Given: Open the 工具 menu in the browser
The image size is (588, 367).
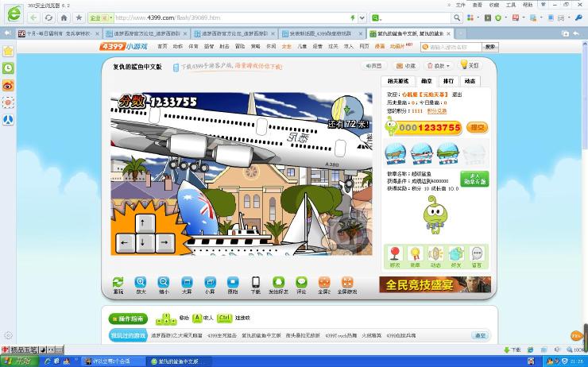Looking at the screenshot, I should click(511, 5).
